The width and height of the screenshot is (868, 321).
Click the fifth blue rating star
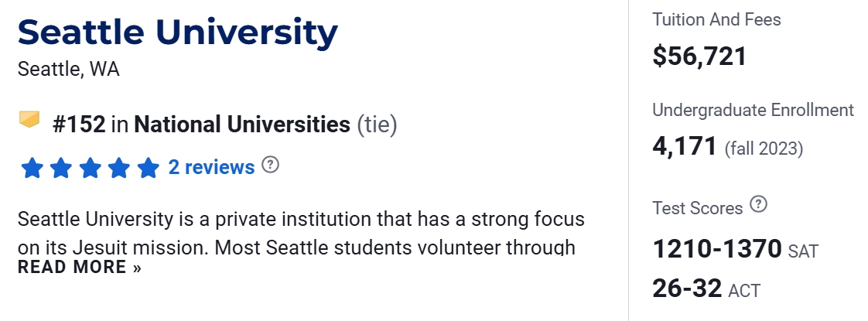click(x=147, y=167)
